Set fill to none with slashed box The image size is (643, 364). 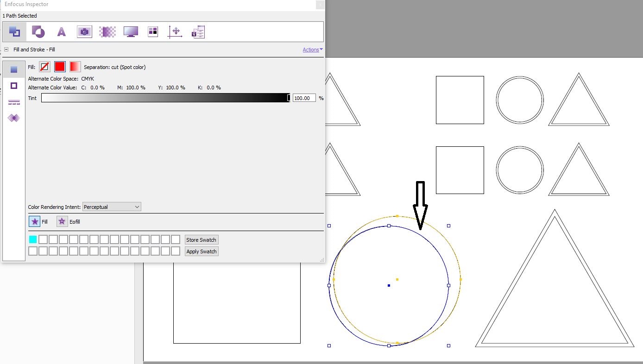pos(44,67)
